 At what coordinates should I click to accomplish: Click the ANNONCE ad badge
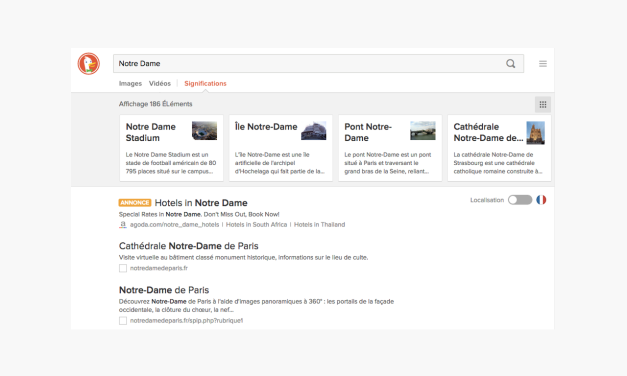pyautogui.click(x=135, y=203)
